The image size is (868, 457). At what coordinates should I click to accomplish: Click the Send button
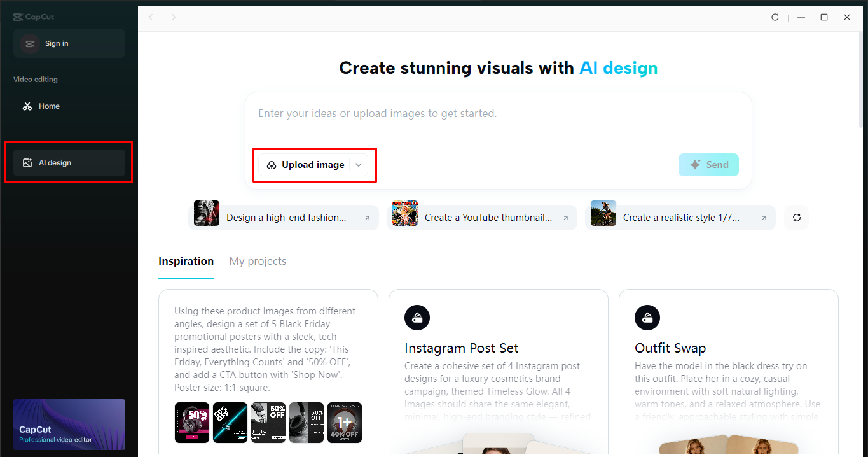pos(708,165)
